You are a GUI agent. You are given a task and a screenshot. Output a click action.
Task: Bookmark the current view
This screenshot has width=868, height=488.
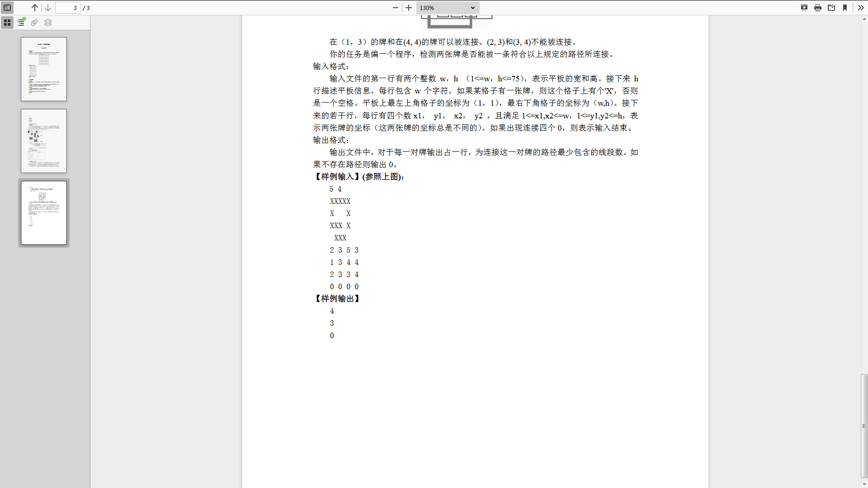click(845, 8)
